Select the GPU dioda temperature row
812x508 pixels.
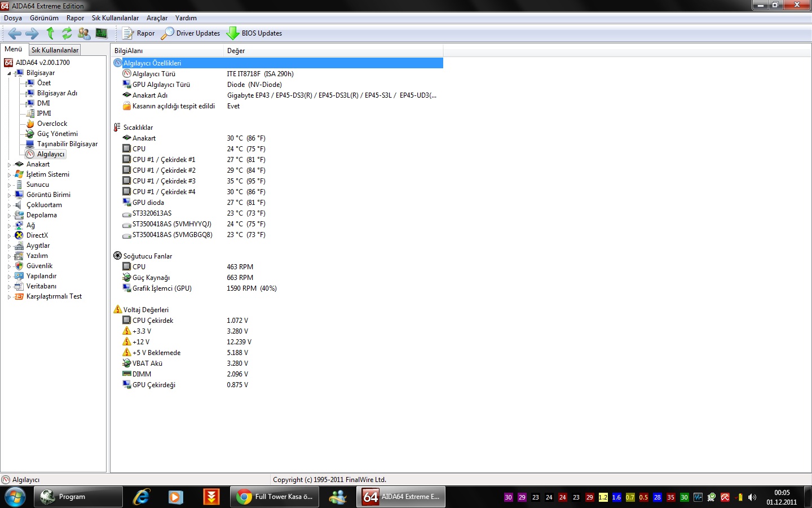[x=277, y=203]
